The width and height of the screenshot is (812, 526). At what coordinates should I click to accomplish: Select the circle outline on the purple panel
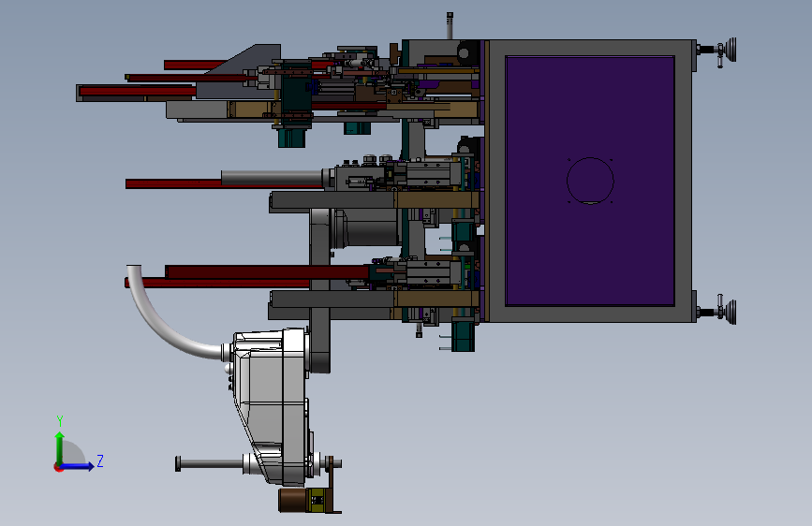tap(590, 181)
